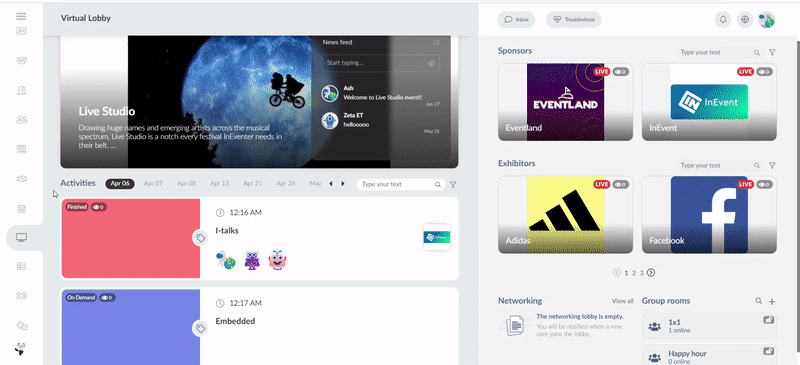Image resolution: width=800 pixels, height=365 pixels.
Task: Click the lock icon on the 1x1 room
Action: [x=768, y=320]
